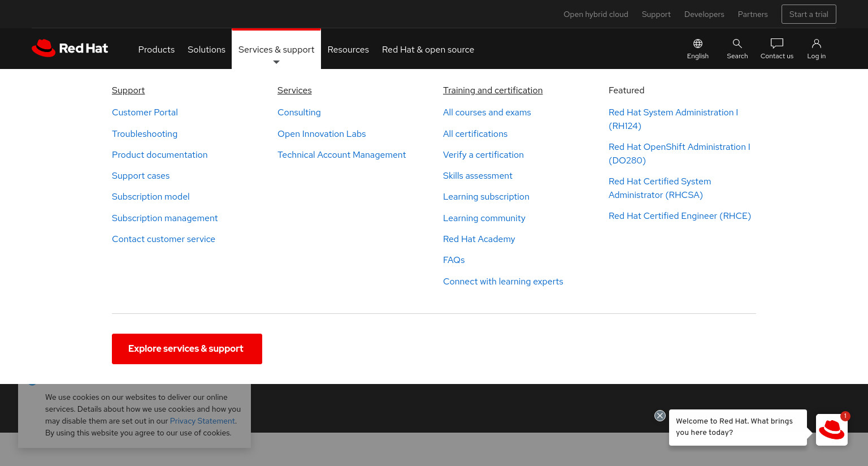Open Red Hat System Administration I (RH124)
The width and height of the screenshot is (868, 466).
coord(673,119)
